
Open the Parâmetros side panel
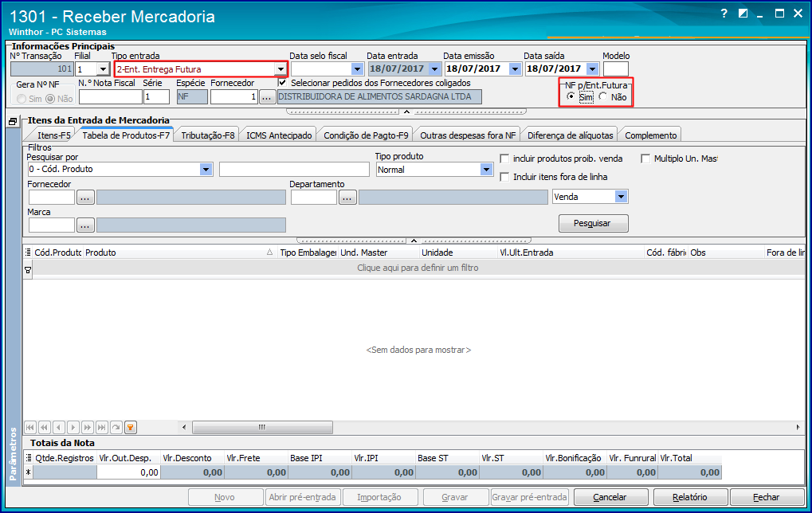pyautogui.click(x=14, y=454)
